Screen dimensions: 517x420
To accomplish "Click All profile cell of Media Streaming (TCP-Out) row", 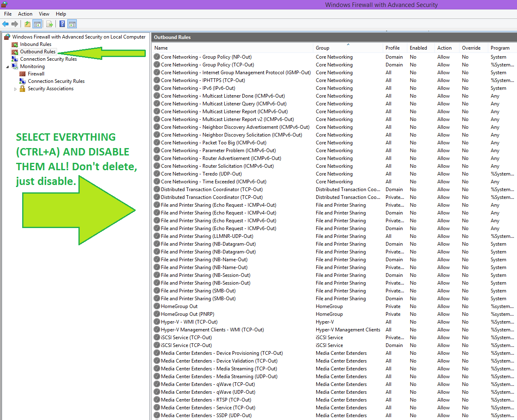I will pos(388,369).
